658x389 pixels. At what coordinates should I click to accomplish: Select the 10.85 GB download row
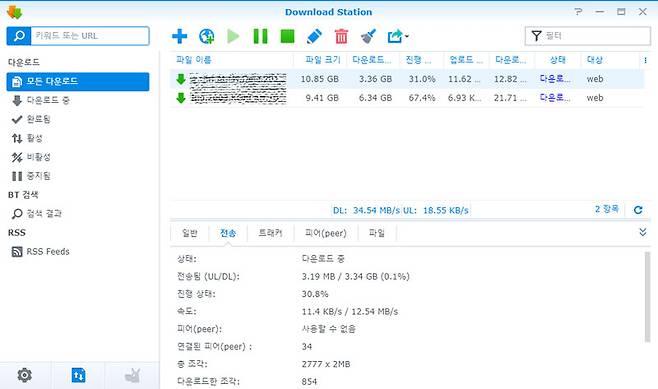pyautogui.click(x=407, y=79)
